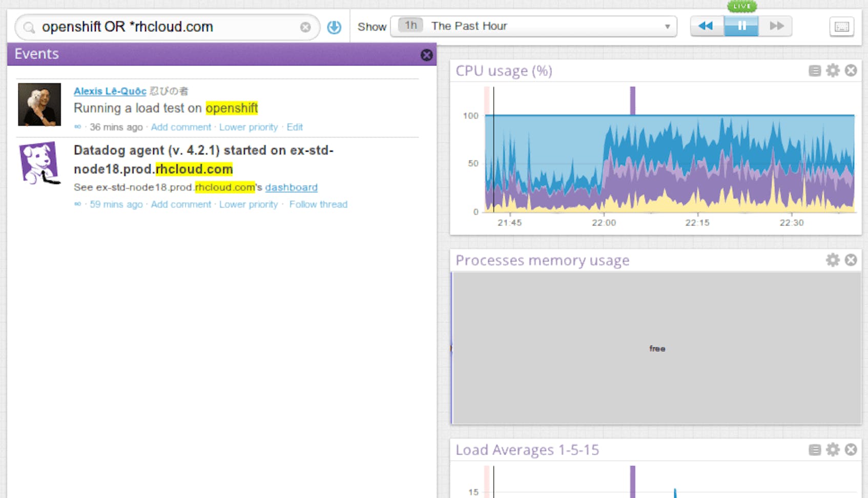
Task: Open the time range selection dropdown
Action: [667, 26]
